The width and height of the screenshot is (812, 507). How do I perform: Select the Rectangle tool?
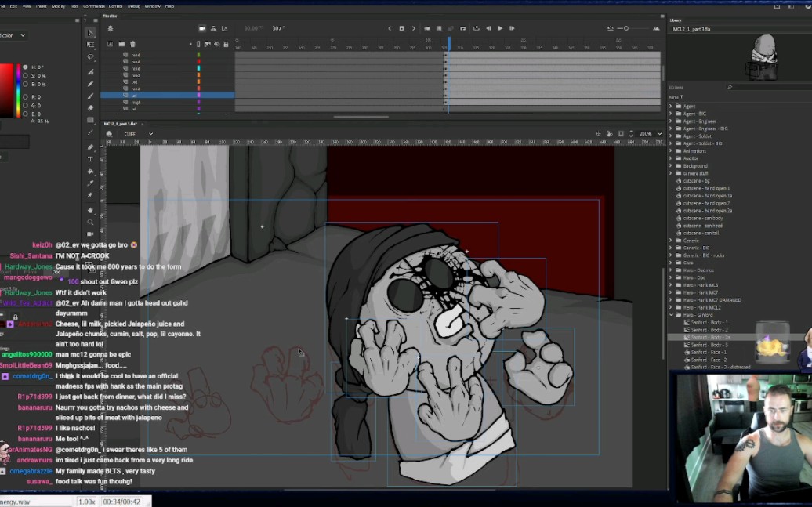tap(90, 120)
